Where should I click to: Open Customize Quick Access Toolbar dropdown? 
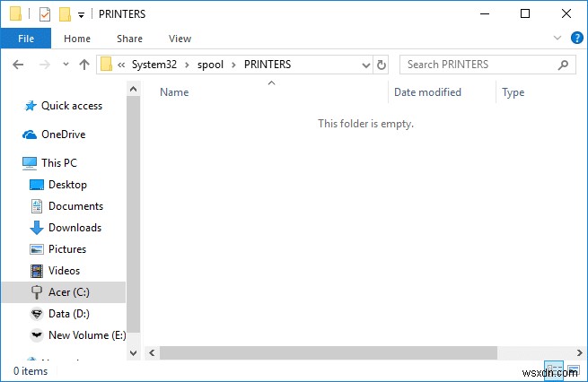point(82,14)
